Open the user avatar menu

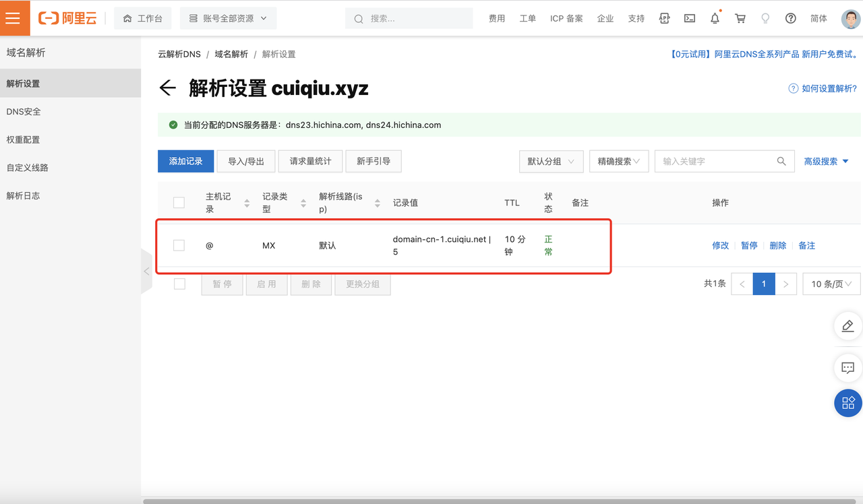(851, 19)
